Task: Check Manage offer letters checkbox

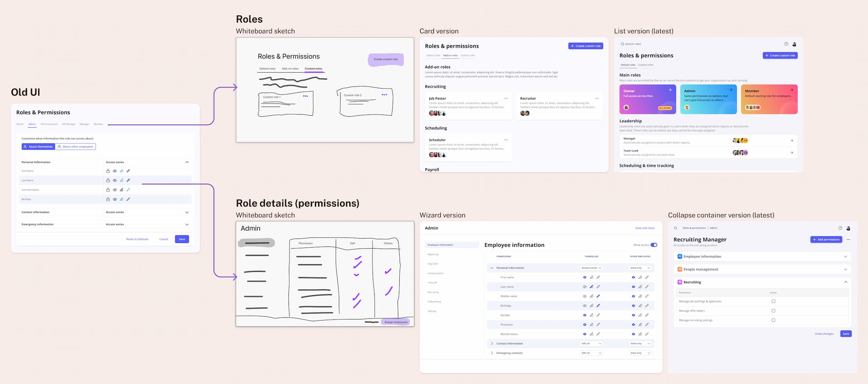Action: tap(773, 311)
